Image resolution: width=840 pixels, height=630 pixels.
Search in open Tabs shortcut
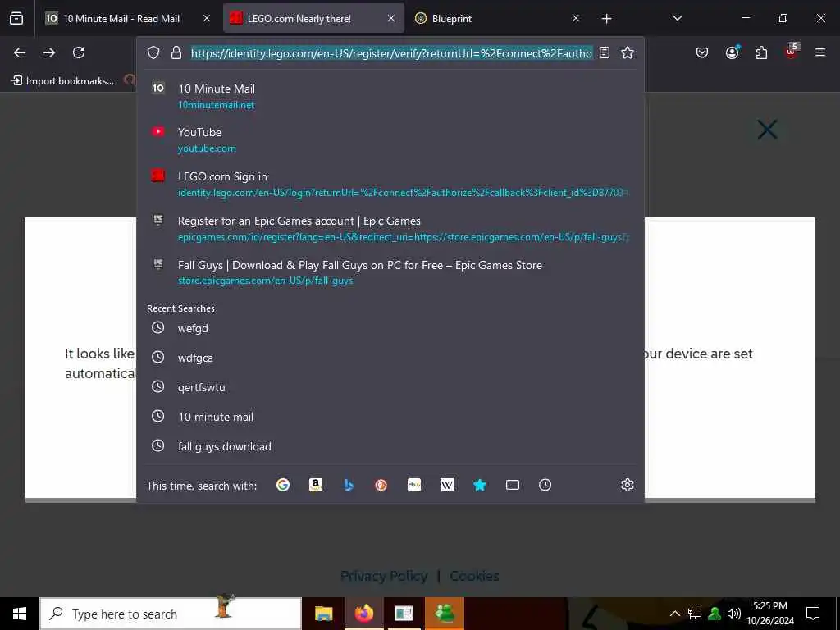(513, 485)
